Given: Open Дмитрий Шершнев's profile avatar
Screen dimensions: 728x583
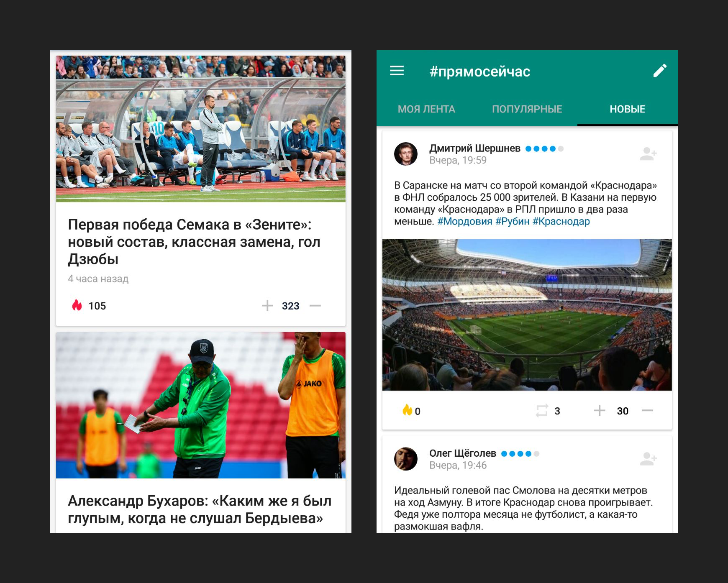Looking at the screenshot, I should (x=406, y=154).
